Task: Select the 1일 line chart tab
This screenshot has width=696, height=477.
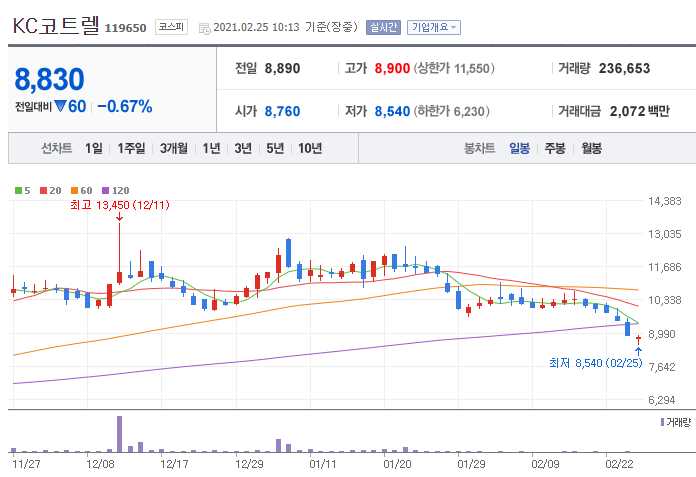Action: click(x=94, y=148)
